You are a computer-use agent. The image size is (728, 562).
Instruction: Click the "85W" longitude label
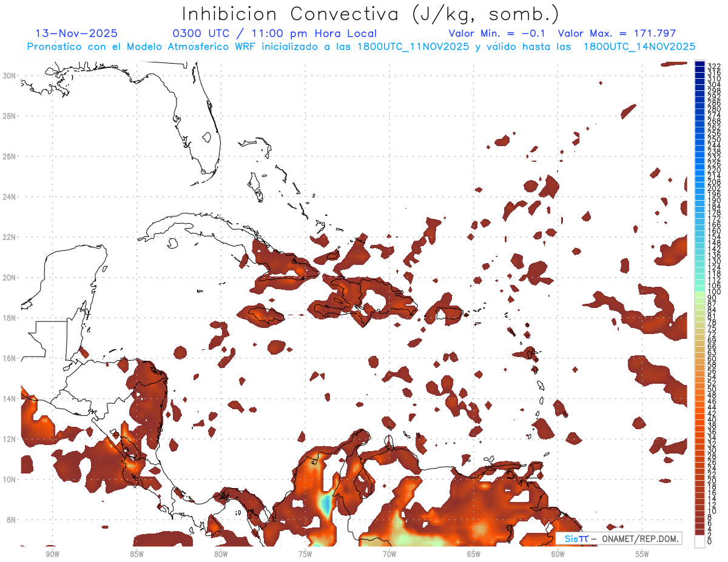136,554
